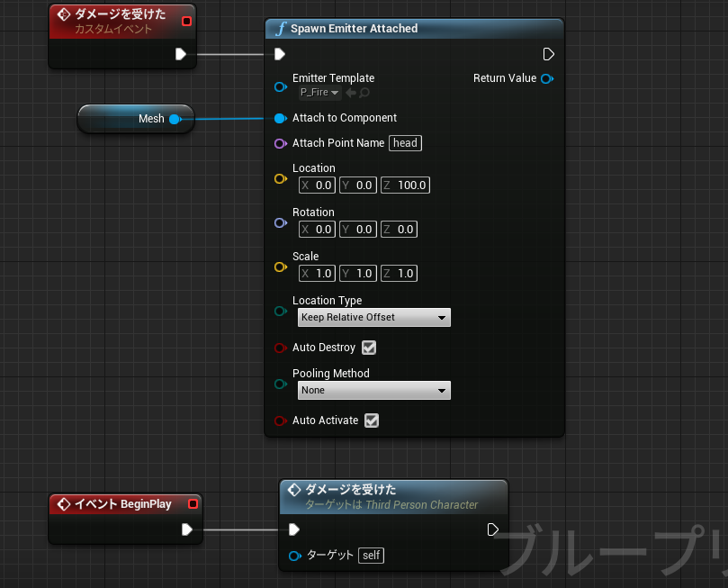Click the Scale vector input pin
728x588 pixels.
tap(281, 267)
